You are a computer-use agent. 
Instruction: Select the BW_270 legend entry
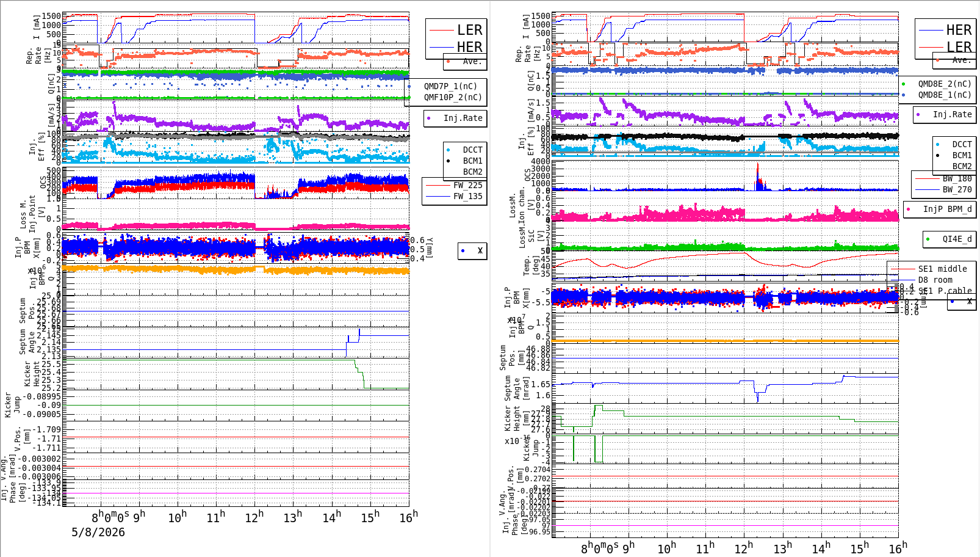[x=957, y=190]
